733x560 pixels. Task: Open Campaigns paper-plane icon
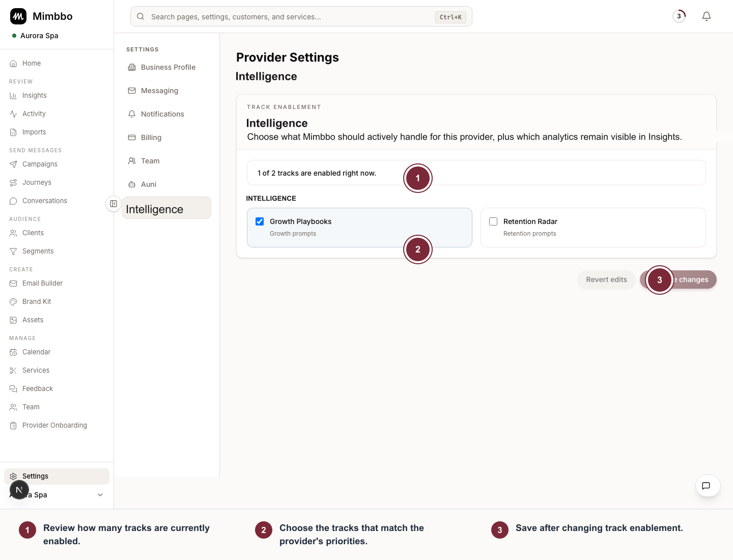point(13,164)
